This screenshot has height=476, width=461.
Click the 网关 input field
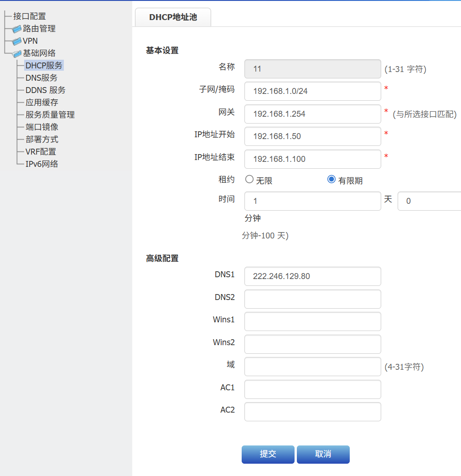click(312, 114)
